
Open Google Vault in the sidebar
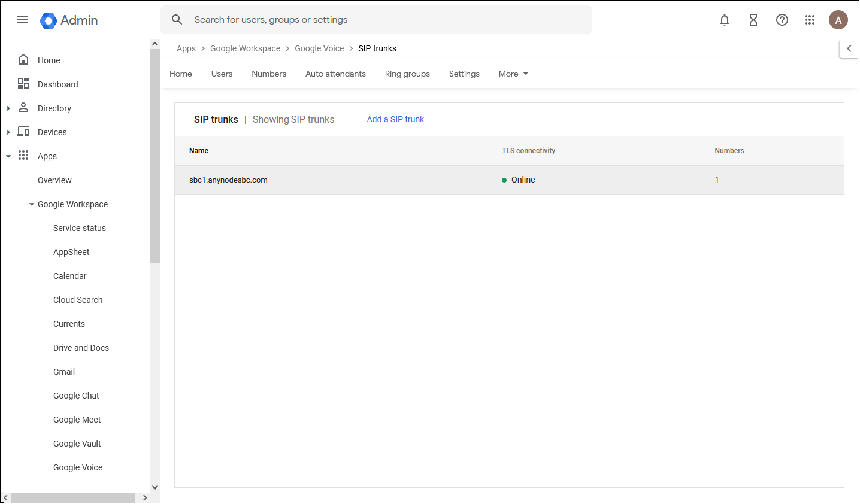(77, 444)
